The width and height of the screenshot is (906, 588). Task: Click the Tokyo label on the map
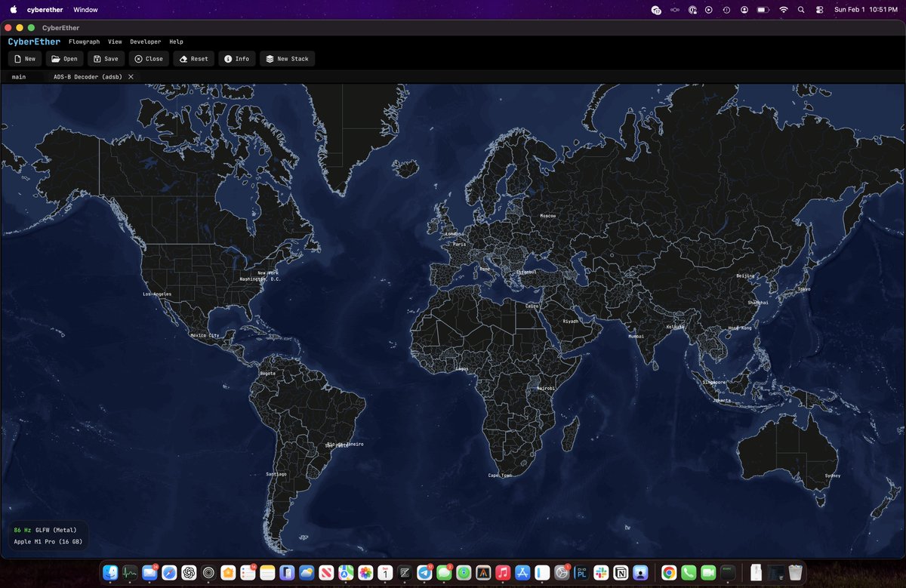tap(804, 289)
